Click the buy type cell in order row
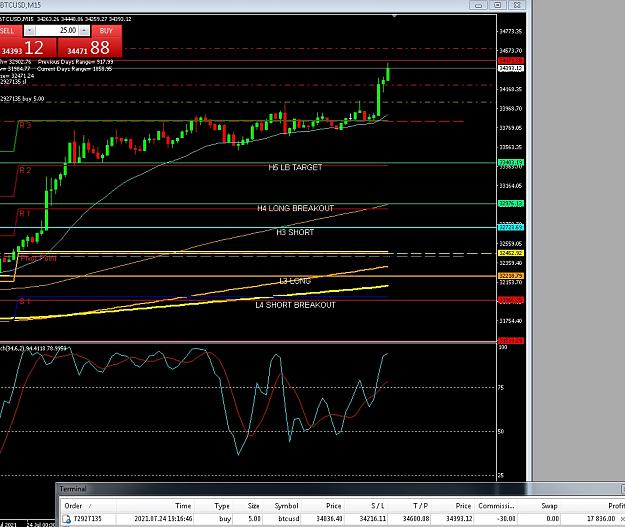The height and width of the screenshot is (527, 625). [x=225, y=519]
